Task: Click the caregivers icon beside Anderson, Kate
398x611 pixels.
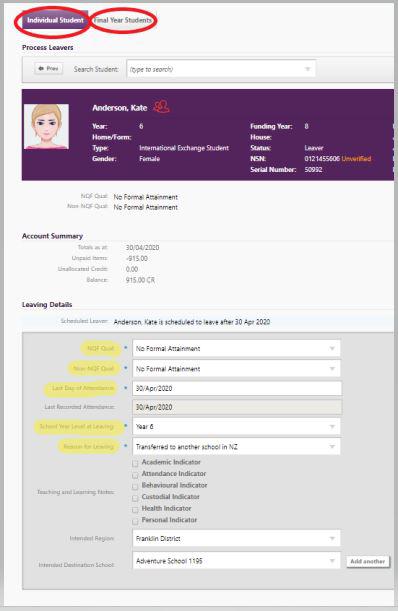Action: (x=161, y=107)
